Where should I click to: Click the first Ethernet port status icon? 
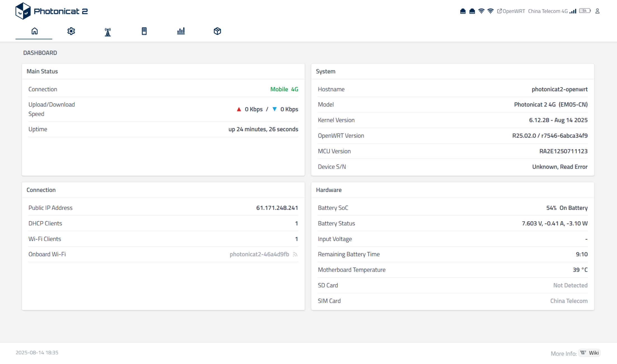coord(463,11)
